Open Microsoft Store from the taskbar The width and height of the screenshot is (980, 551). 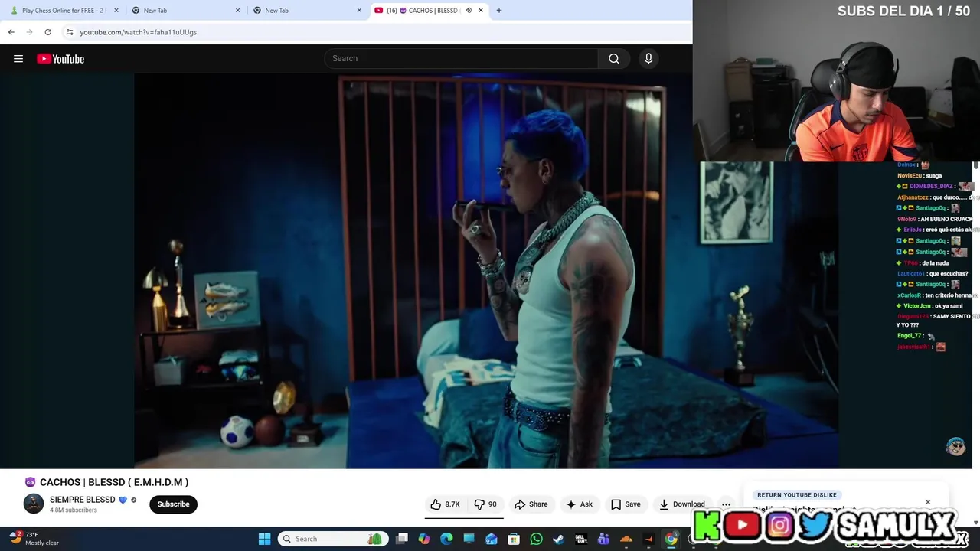(514, 539)
